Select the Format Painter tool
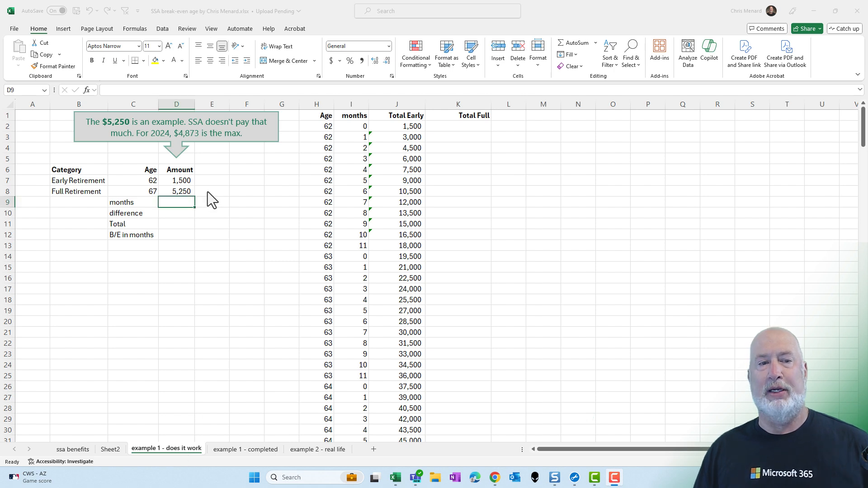Viewport: 868px width, 488px height. [x=53, y=66]
